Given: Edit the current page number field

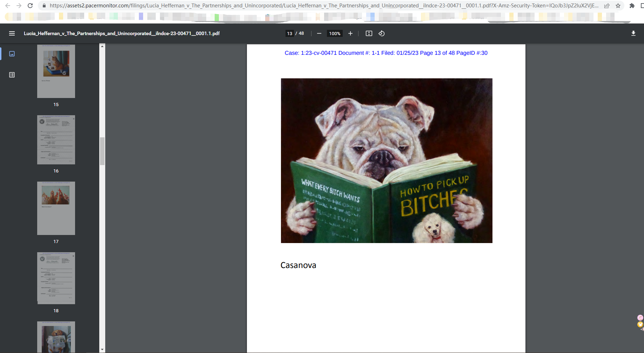Looking at the screenshot, I should pos(289,33).
